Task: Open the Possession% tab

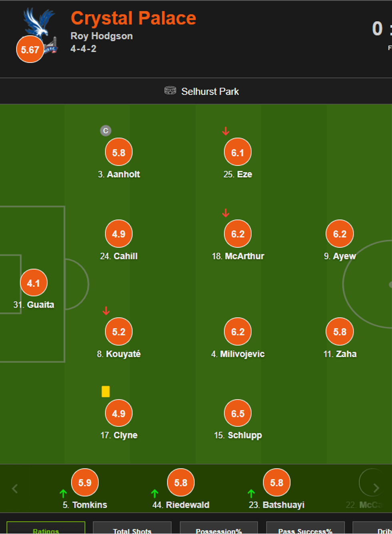Action: pos(219,529)
